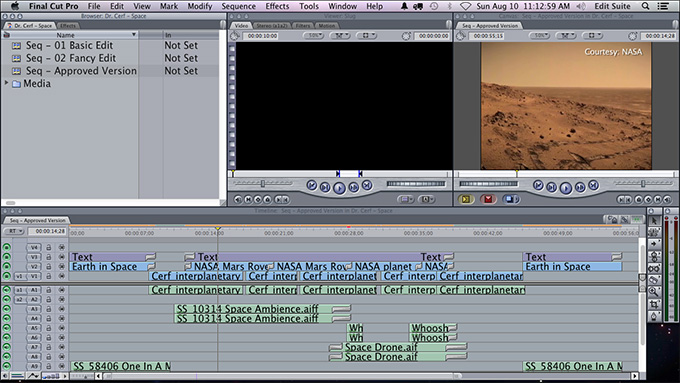Select Seq – 01 Basic Edit in Browser

click(69, 46)
